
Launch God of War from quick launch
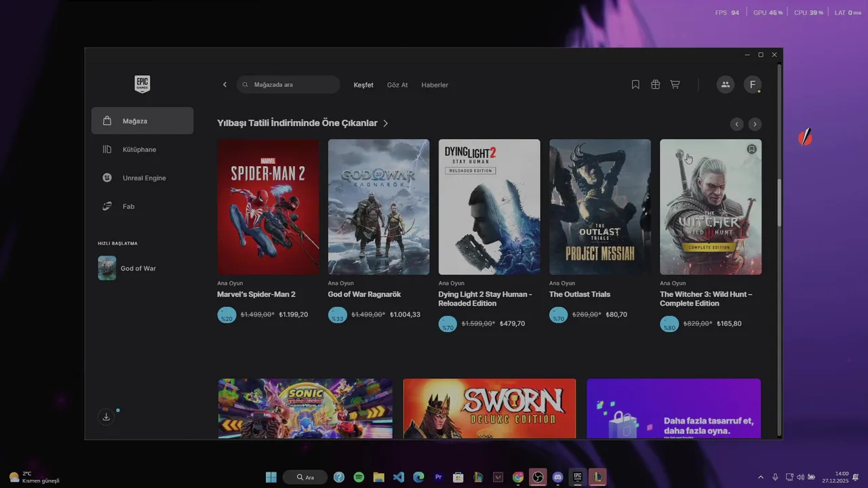(x=142, y=268)
